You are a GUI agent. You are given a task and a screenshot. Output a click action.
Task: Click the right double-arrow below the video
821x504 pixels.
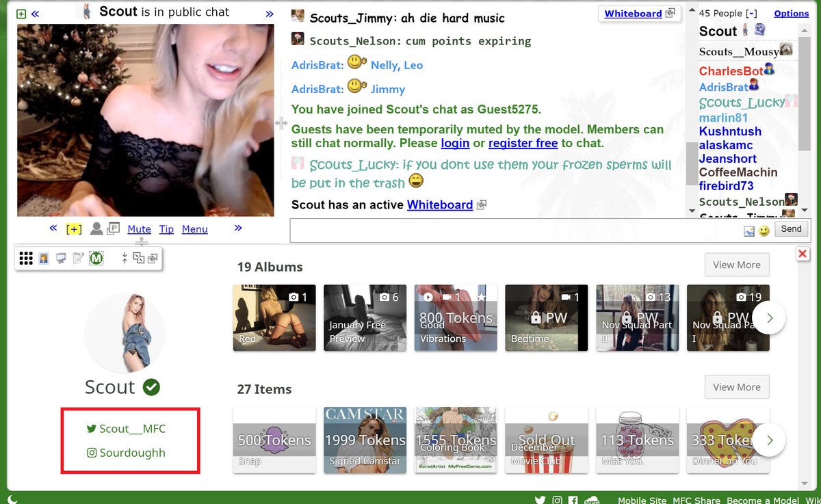coord(238,228)
